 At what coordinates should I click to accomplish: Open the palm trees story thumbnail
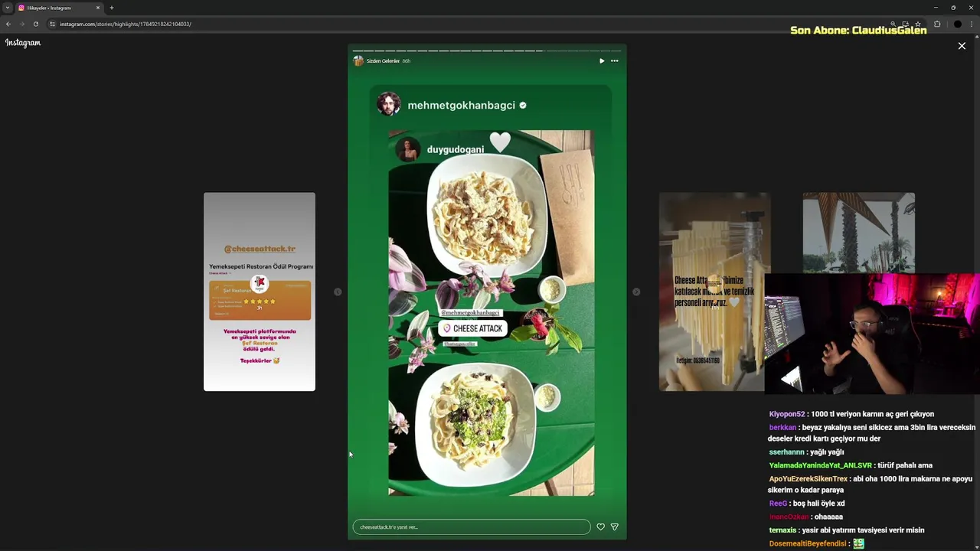click(x=858, y=233)
